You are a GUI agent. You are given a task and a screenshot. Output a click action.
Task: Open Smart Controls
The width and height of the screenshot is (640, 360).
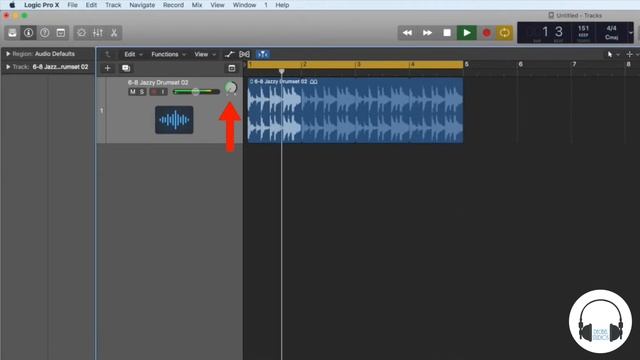(x=82, y=33)
